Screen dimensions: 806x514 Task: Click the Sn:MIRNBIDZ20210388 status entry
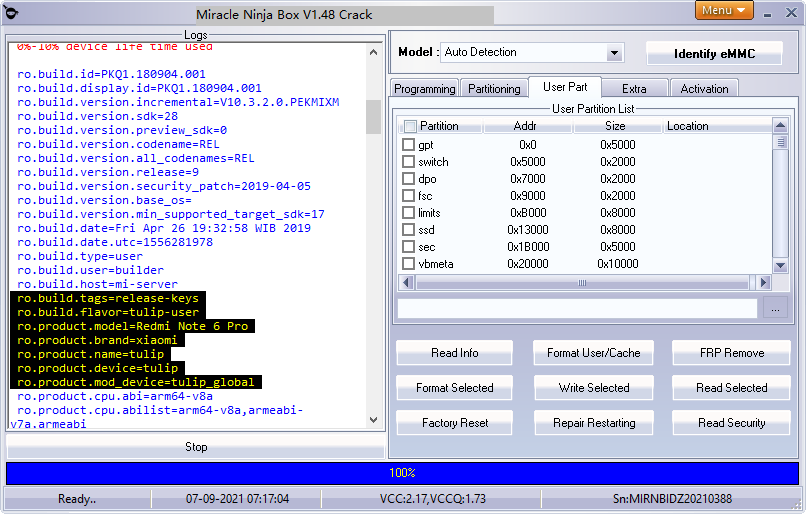[672, 499]
